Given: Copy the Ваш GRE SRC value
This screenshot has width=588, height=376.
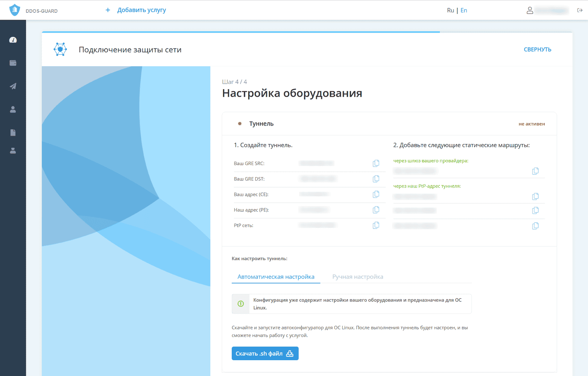Looking at the screenshot, I should pos(376,163).
